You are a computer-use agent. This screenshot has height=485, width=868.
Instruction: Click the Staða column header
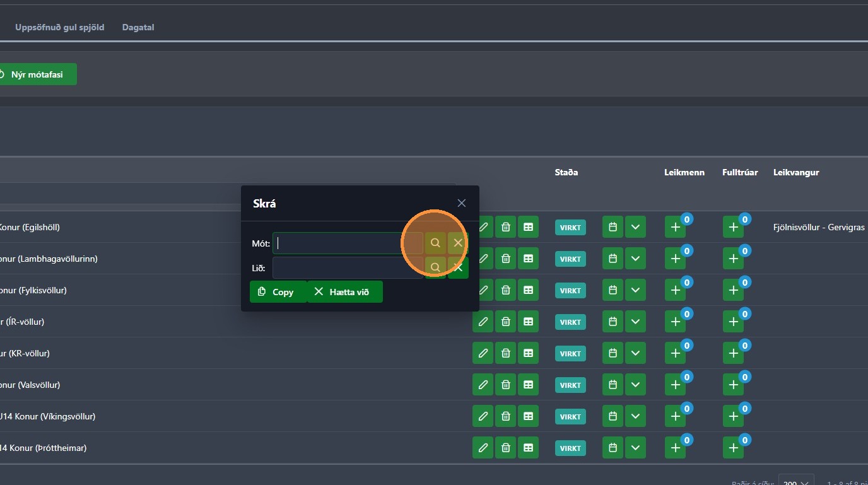tap(566, 172)
